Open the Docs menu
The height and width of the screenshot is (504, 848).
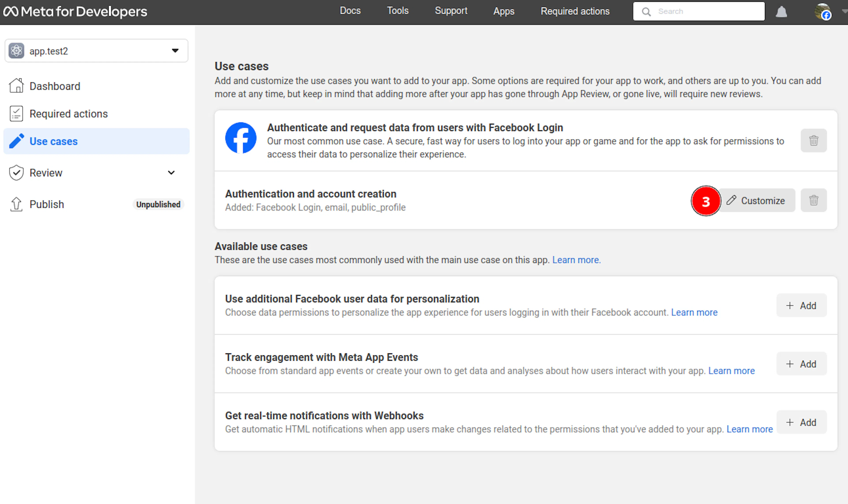350,11
